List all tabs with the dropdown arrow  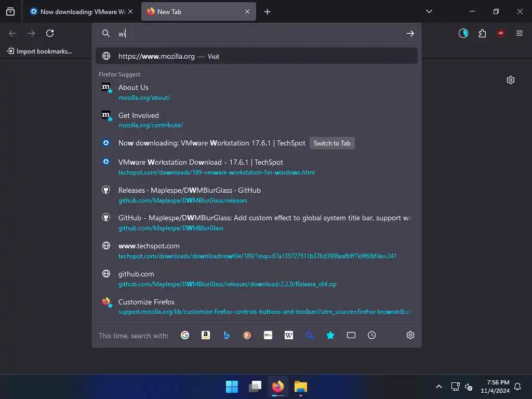429,11
